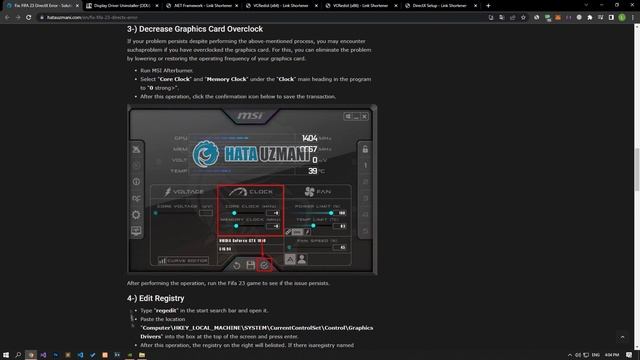Switch to the Display Driver Uninstaller tab
Image resolution: width=640 pixels, height=360 pixels.
(122, 6)
